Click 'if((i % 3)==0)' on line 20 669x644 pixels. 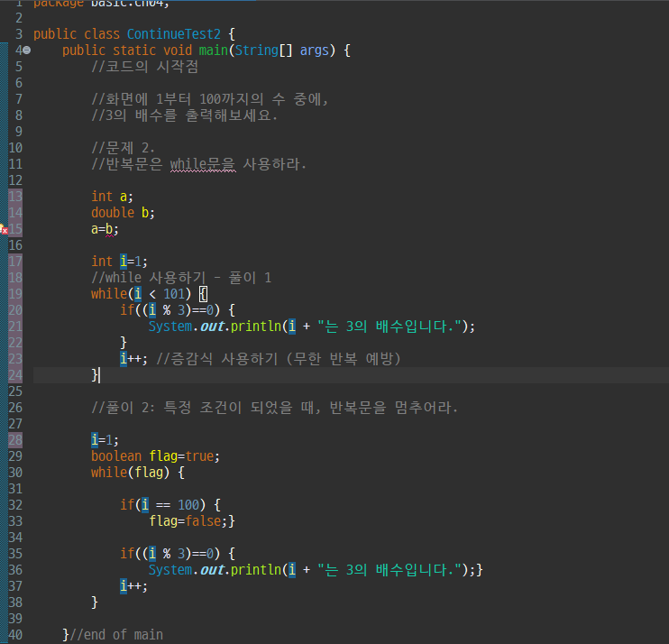(x=170, y=310)
